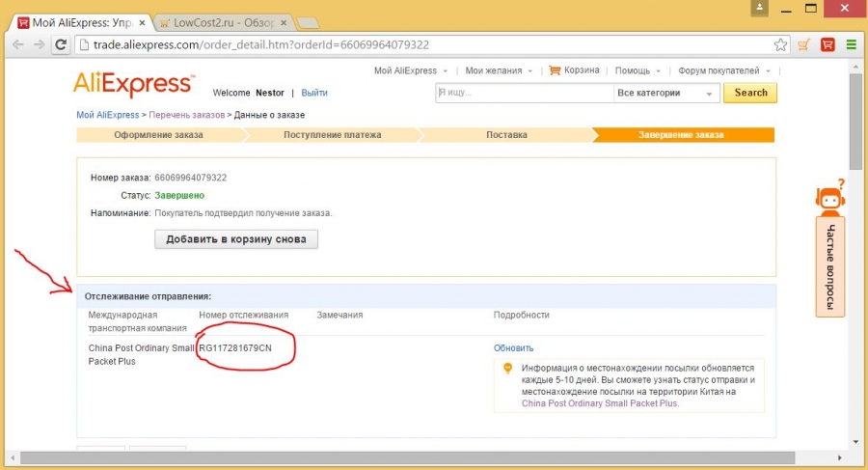This screenshot has height=470, width=868.
Task: Open the Мой AliExpress breadcrumb link
Action: click(x=107, y=115)
